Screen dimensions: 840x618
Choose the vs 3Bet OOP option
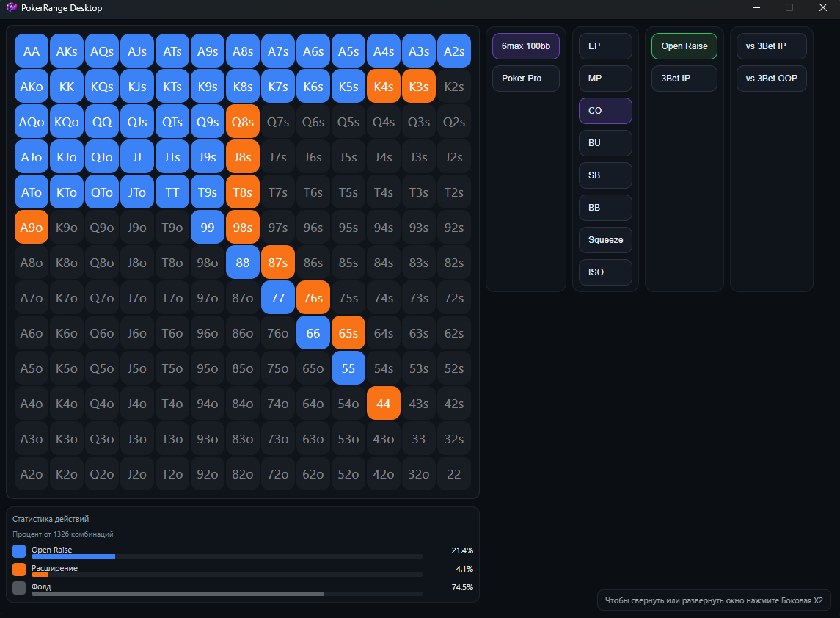[771, 79]
